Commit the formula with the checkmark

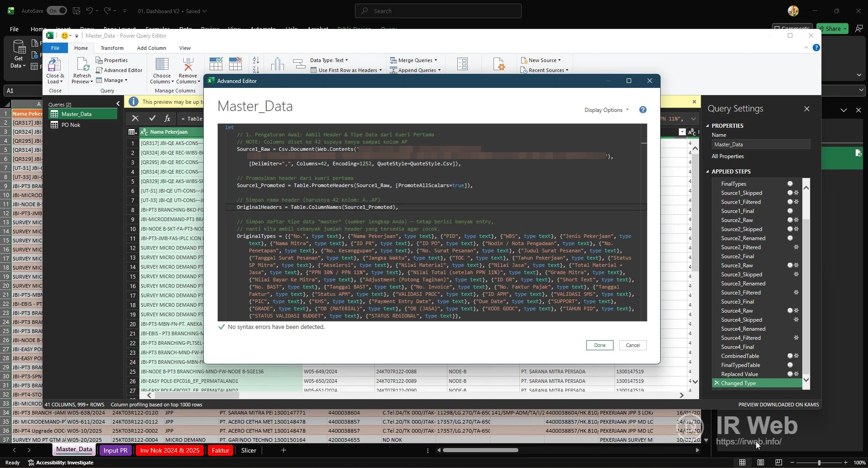(x=152, y=118)
